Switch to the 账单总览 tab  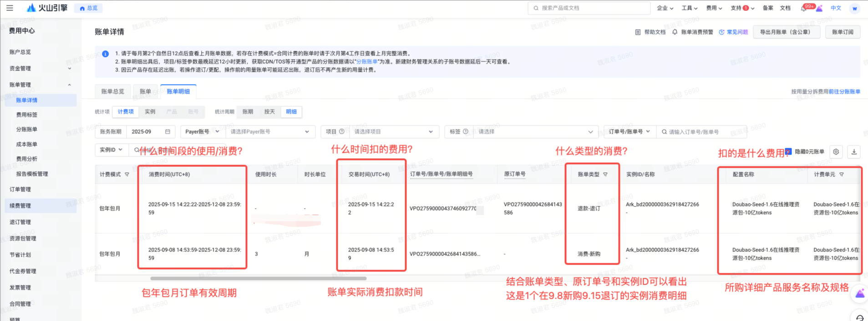point(112,91)
